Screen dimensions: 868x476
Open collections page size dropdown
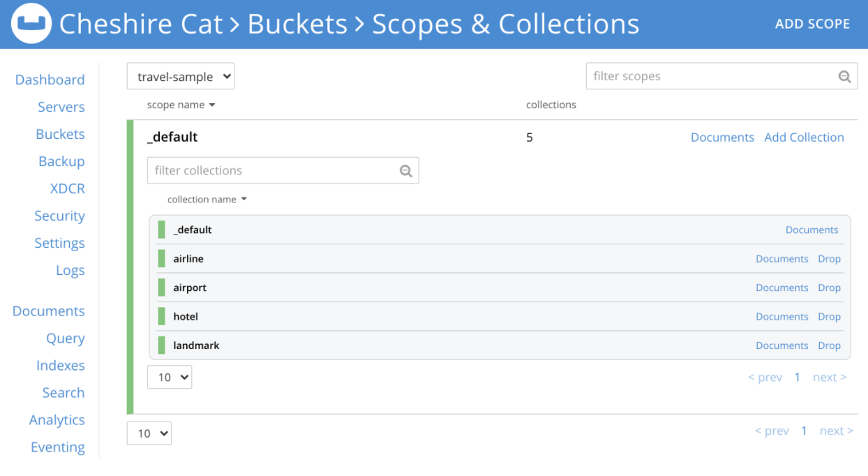[170, 377]
